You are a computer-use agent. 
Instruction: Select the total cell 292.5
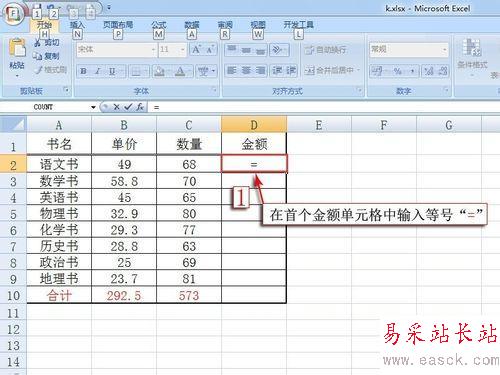[x=124, y=295]
